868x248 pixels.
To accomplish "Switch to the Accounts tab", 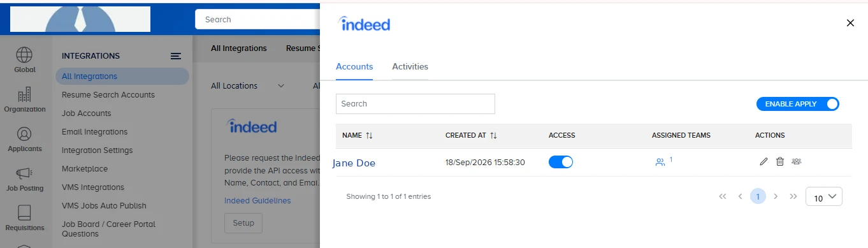I will coord(354,66).
